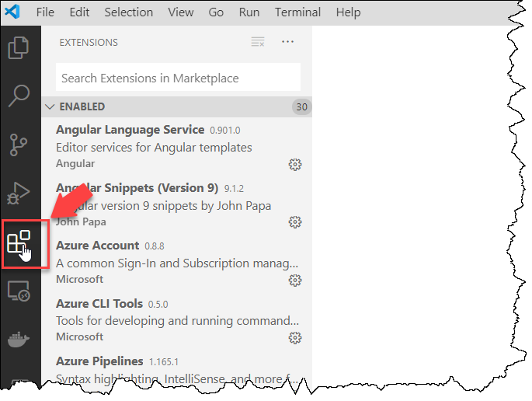
Task: Click version 0.5.0 label
Action: click(x=158, y=304)
